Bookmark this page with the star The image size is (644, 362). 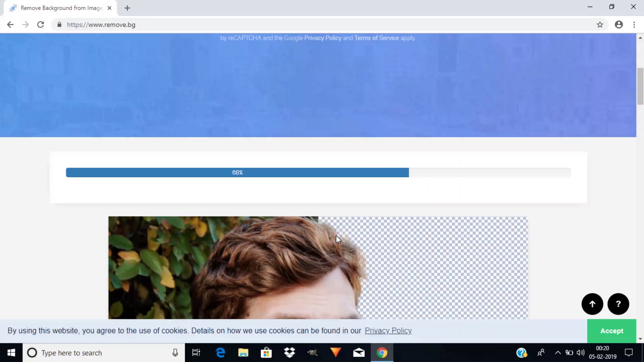pos(600,24)
